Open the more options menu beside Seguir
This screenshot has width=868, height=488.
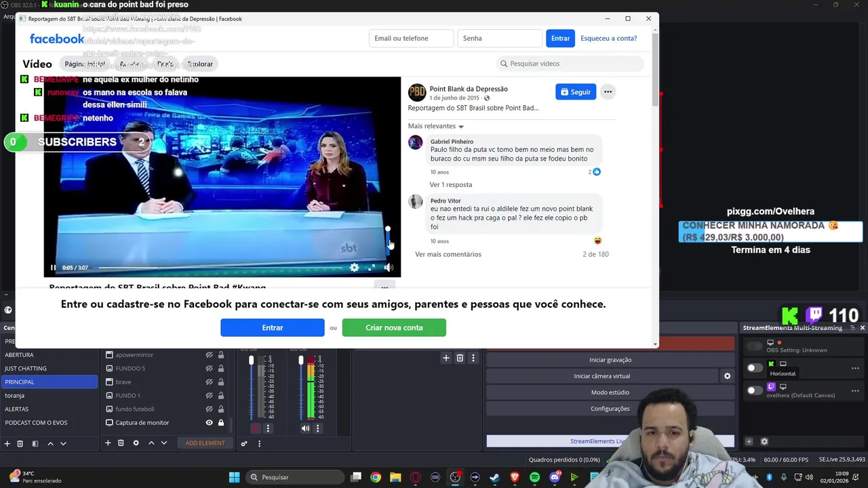pyautogui.click(x=608, y=91)
